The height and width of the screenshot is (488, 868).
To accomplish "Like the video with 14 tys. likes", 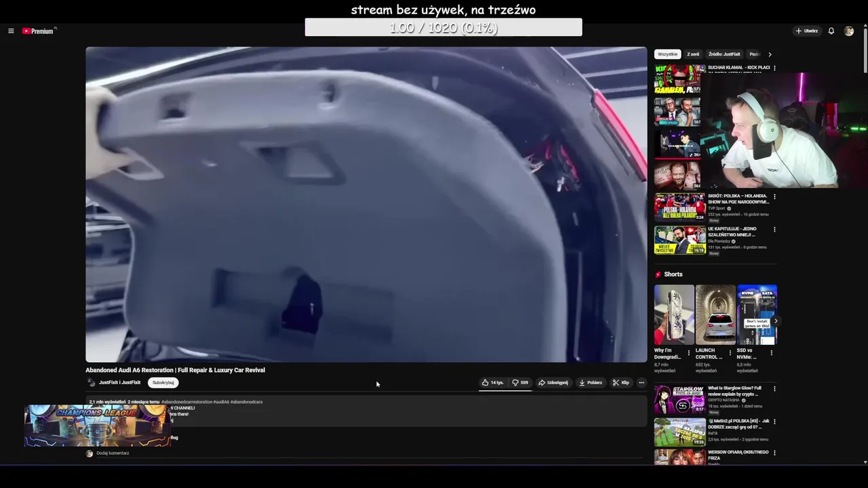I will pyautogui.click(x=493, y=383).
